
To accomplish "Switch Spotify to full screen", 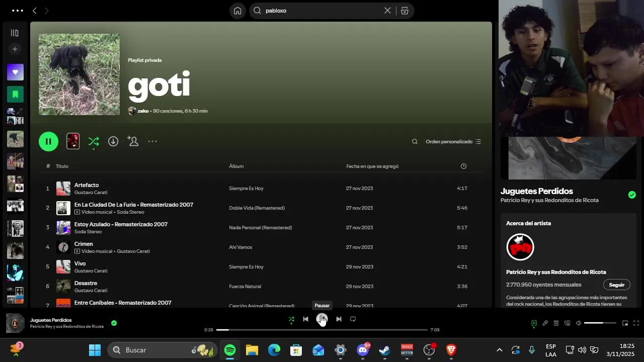I will coord(636,323).
